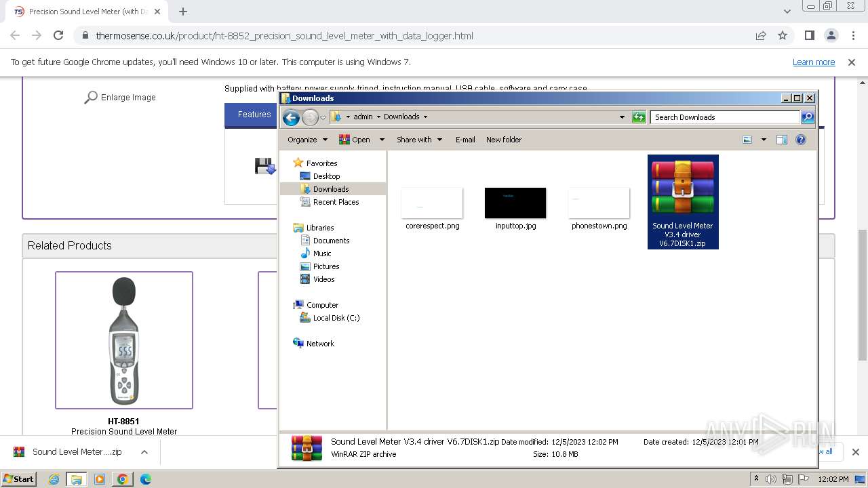Viewport: 868px width, 488px height.
Task: Click Chrome forward navigation arrow
Action: tap(37, 35)
